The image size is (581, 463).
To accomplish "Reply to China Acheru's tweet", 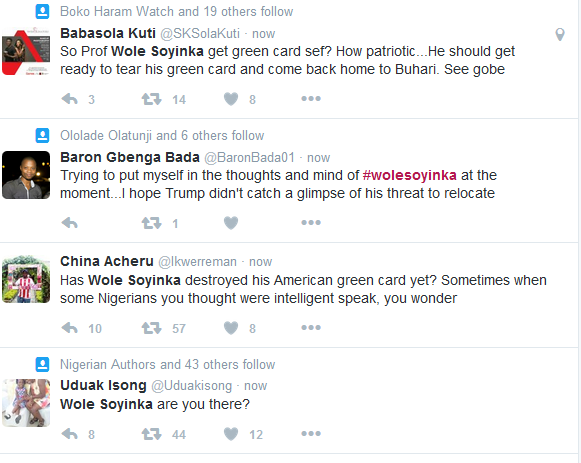I will [x=70, y=328].
